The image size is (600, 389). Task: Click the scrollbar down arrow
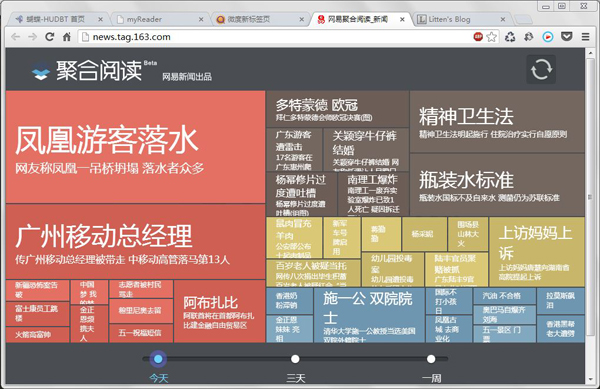[x=590, y=379]
